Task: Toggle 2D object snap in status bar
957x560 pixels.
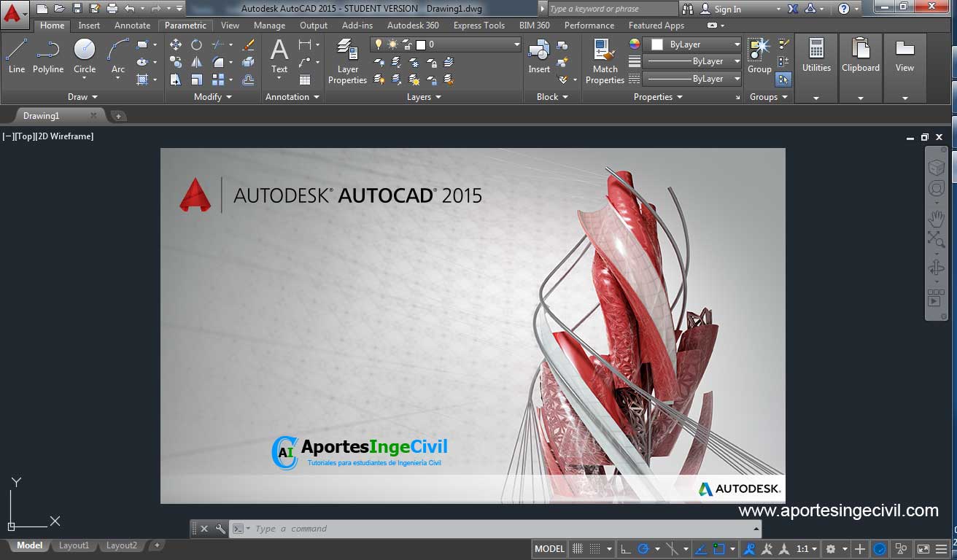Action: point(719,549)
